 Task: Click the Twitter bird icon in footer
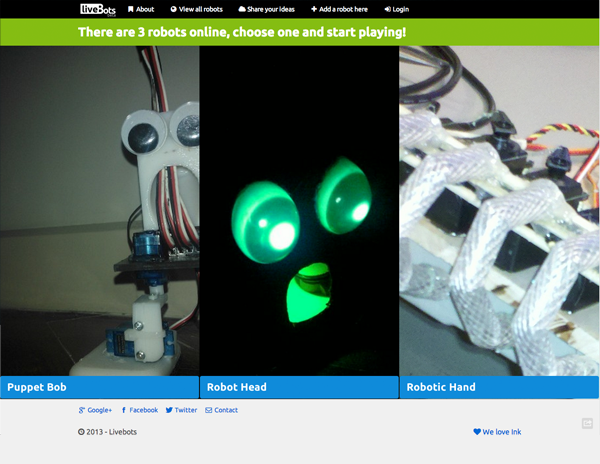(169, 410)
